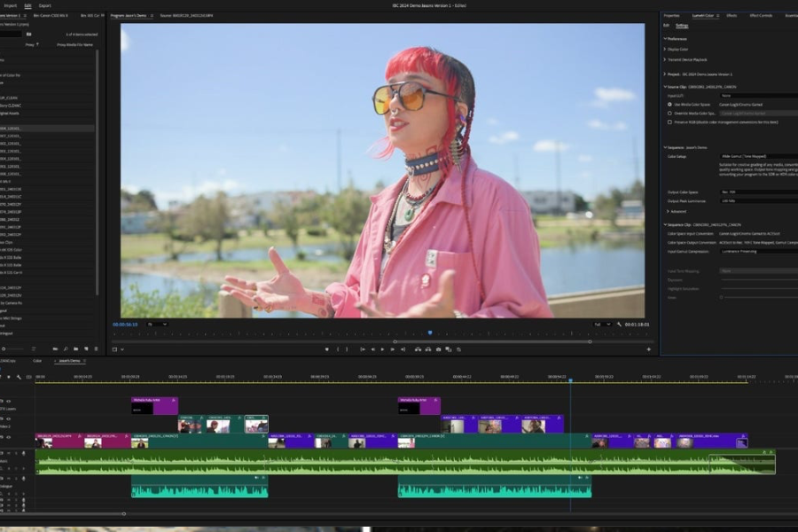The height and width of the screenshot is (532, 798).
Task: Expand Transmit Device Playback section
Action: 665,59
